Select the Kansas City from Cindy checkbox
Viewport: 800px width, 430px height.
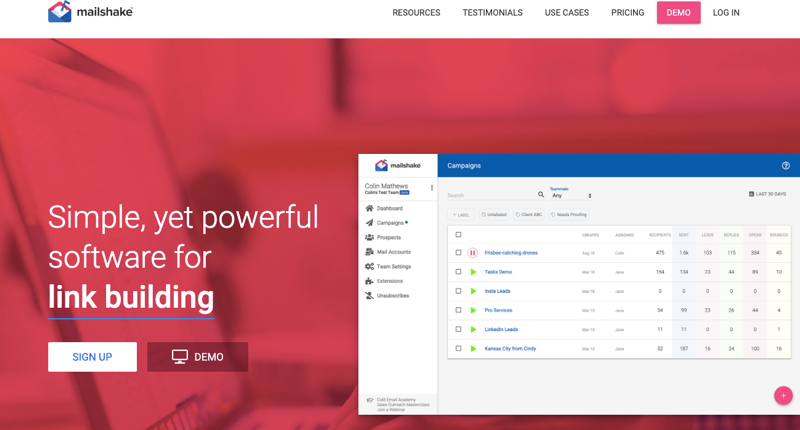click(x=458, y=349)
